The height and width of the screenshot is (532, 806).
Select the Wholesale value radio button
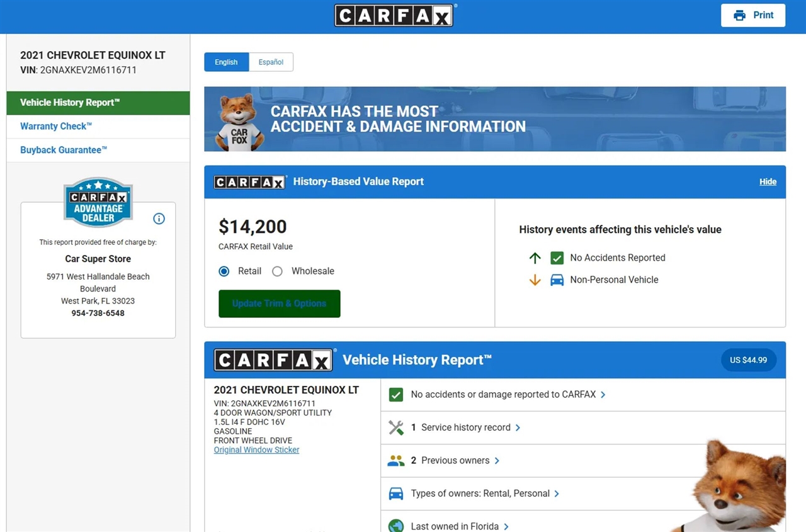click(277, 271)
